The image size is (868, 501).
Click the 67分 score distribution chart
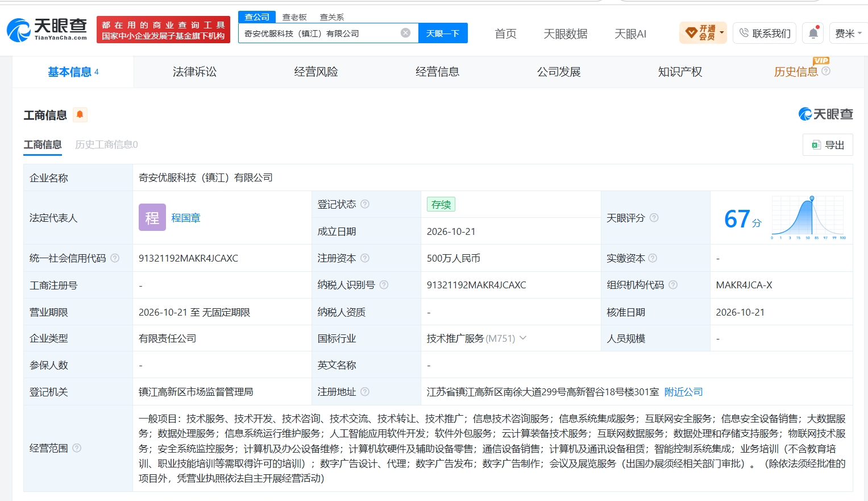pos(808,218)
